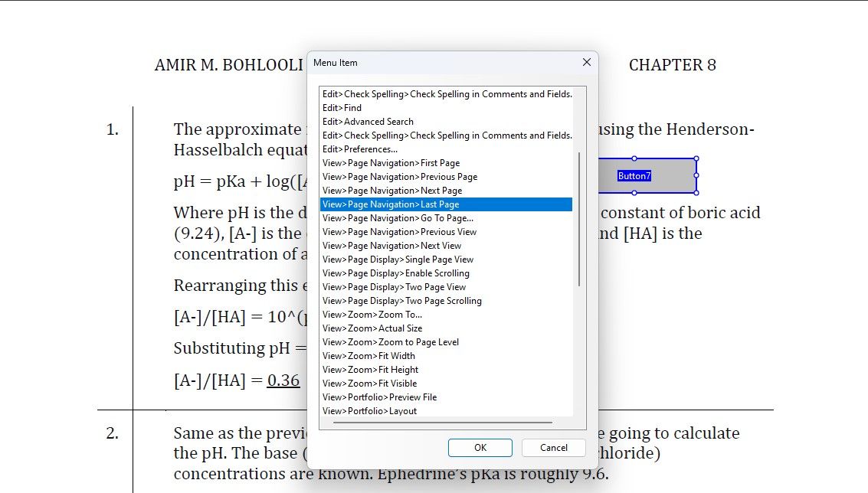Click the underlined 0.36 answer in document
Image resolution: width=868 pixels, height=493 pixels.
(283, 380)
